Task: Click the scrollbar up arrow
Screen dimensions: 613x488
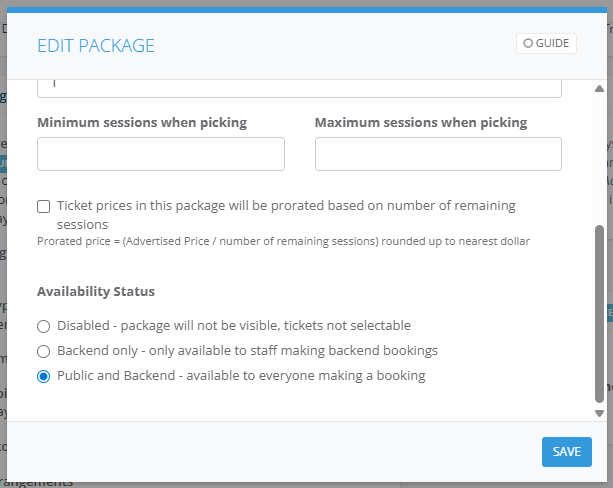Action: point(599,89)
